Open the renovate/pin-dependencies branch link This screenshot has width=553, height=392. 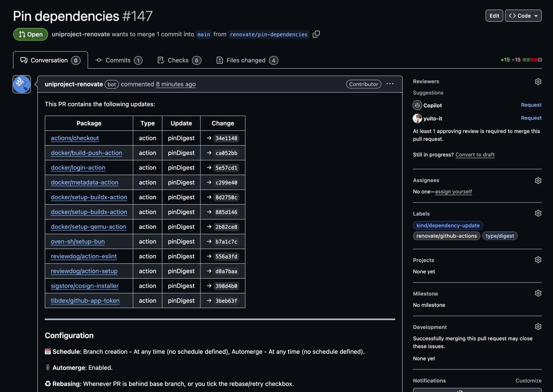(x=269, y=34)
